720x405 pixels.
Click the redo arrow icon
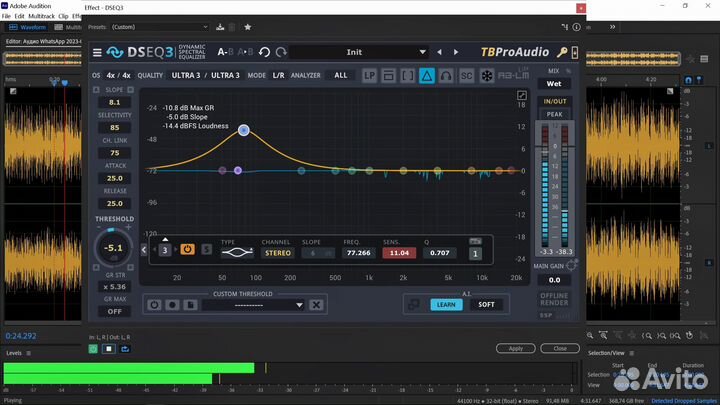click(x=282, y=52)
